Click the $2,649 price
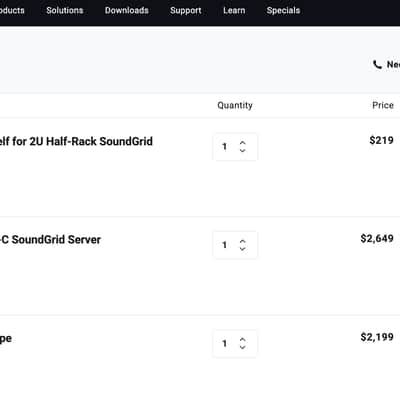Image resolution: width=400 pixels, height=400 pixels. tap(377, 239)
